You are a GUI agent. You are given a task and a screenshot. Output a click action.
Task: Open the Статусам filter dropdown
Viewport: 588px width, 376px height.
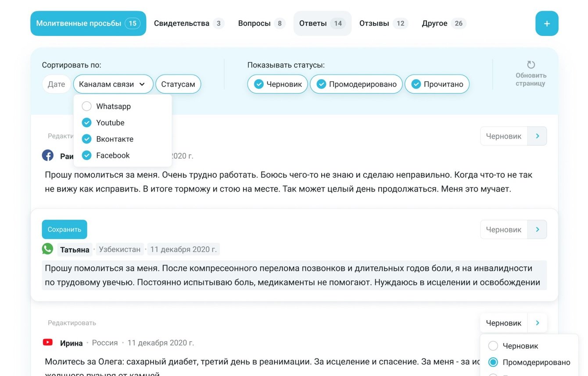pyautogui.click(x=178, y=83)
